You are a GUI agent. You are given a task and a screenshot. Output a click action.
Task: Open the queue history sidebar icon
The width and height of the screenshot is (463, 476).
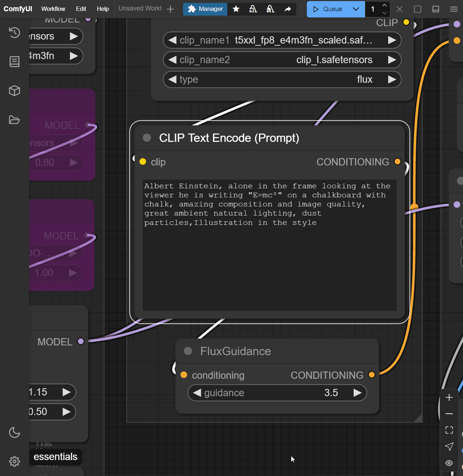point(14,33)
